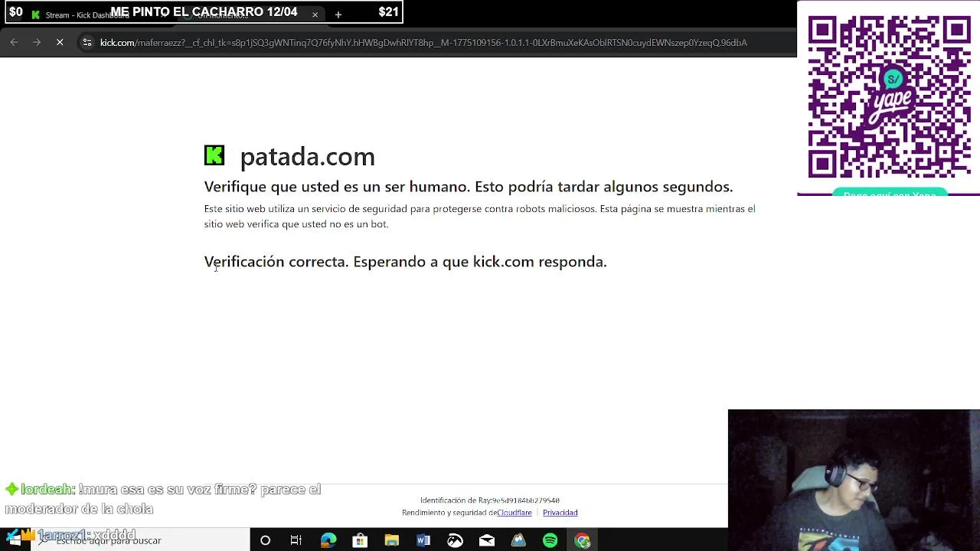Close the current loading tab
The width and height of the screenshot is (980, 551).
pos(315,15)
